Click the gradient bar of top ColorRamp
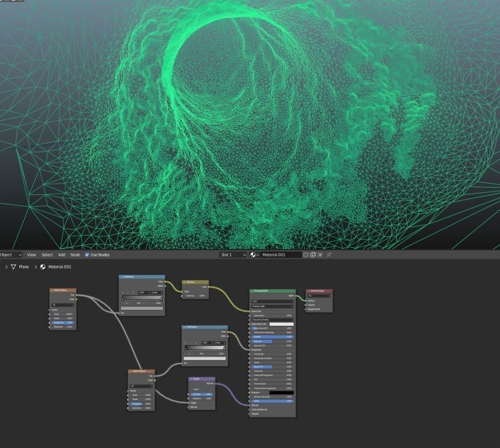 (142, 298)
